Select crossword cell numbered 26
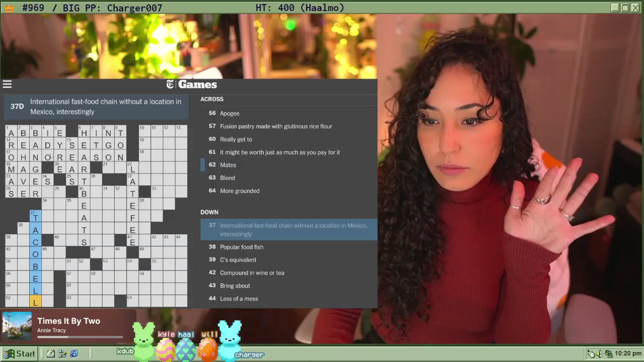644x362 pixels. (x=96, y=179)
